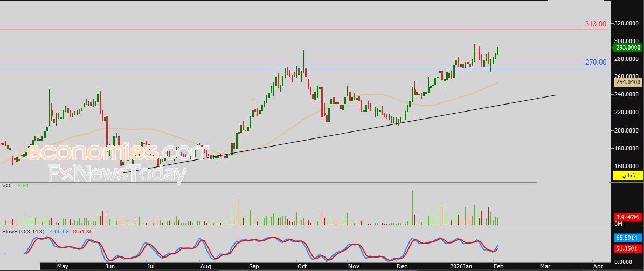
Task: Select the beige 254.0400 moving average tag
Action: point(628,82)
